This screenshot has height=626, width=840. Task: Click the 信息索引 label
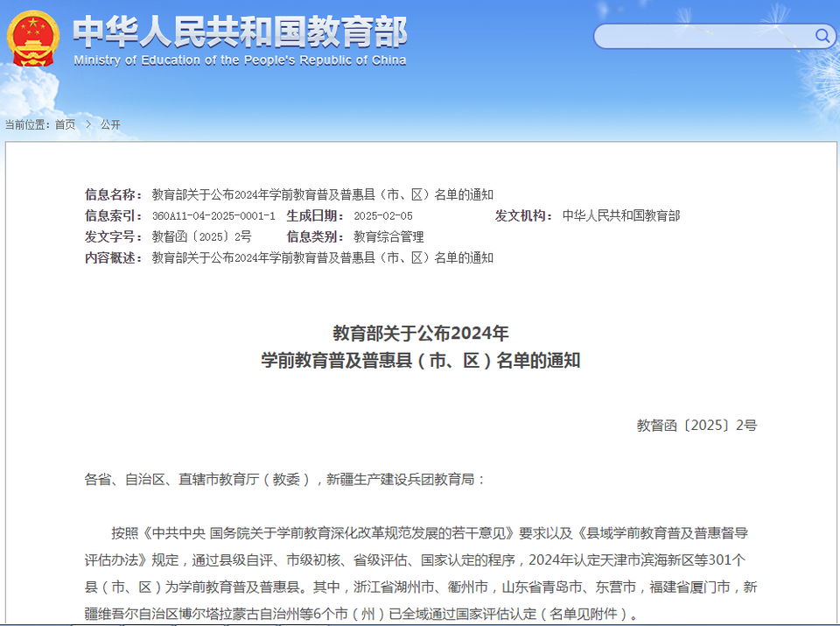point(114,216)
